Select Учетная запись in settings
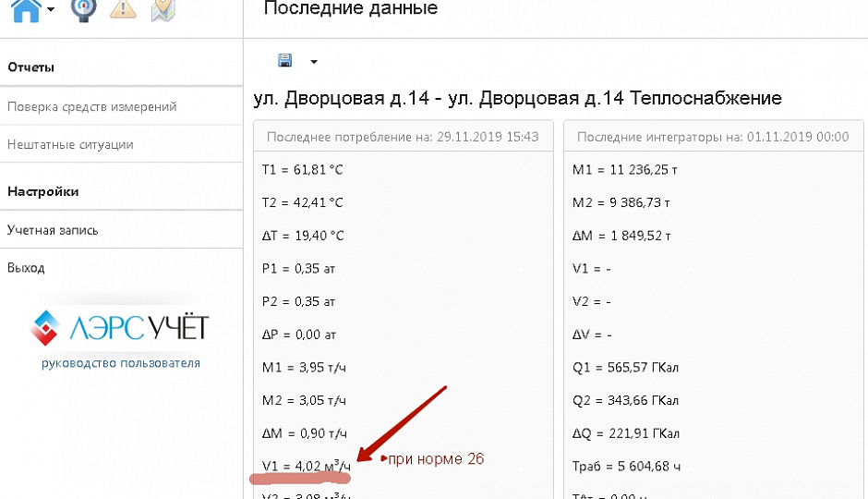The width and height of the screenshot is (868, 499). (53, 229)
